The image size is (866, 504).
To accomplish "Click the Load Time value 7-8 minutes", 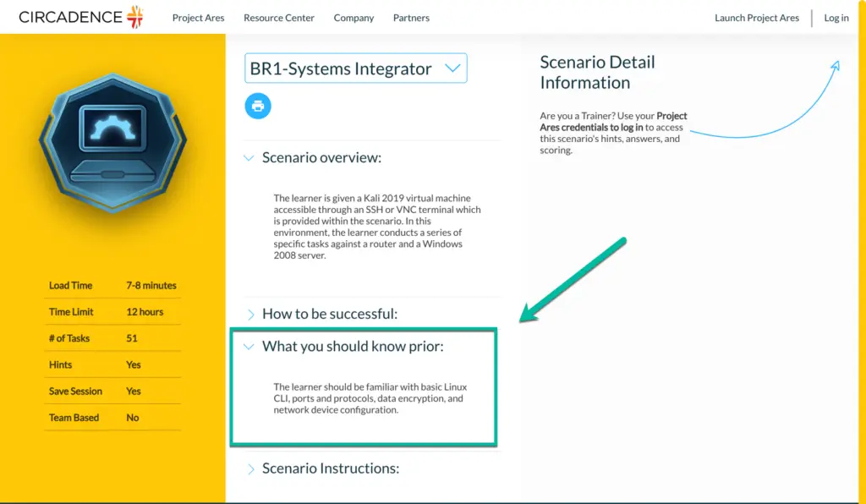I will tap(151, 285).
